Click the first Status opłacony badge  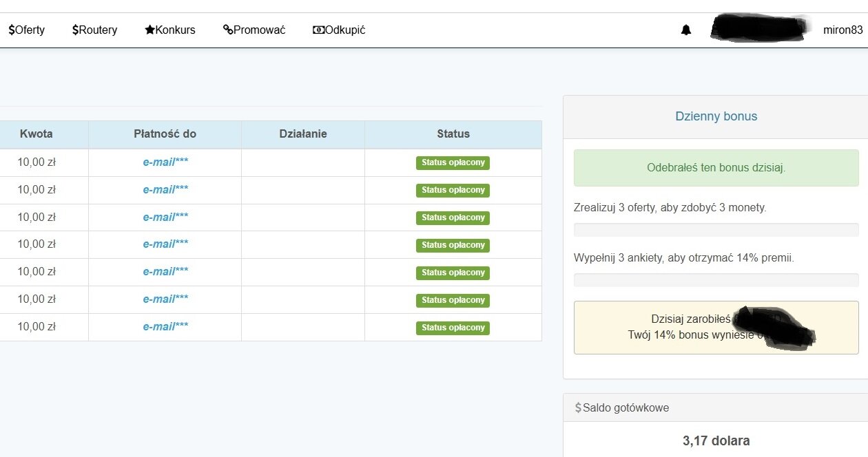[453, 163]
